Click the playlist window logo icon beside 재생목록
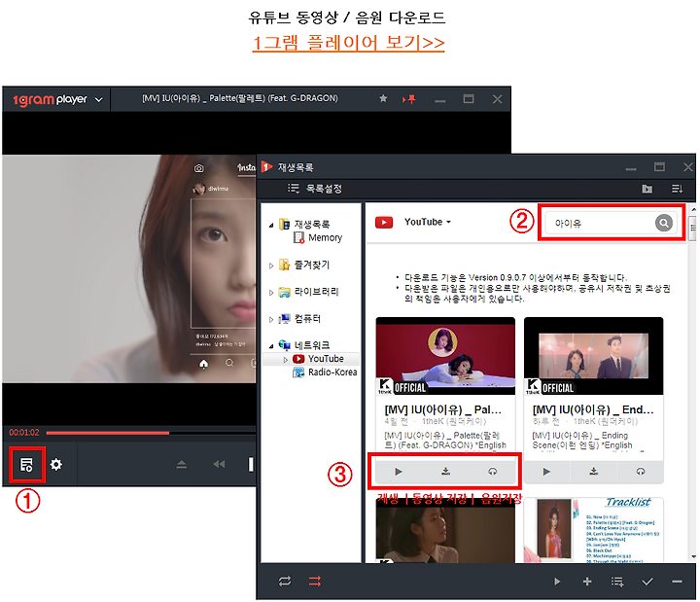700x602 pixels. click(266, 167)
